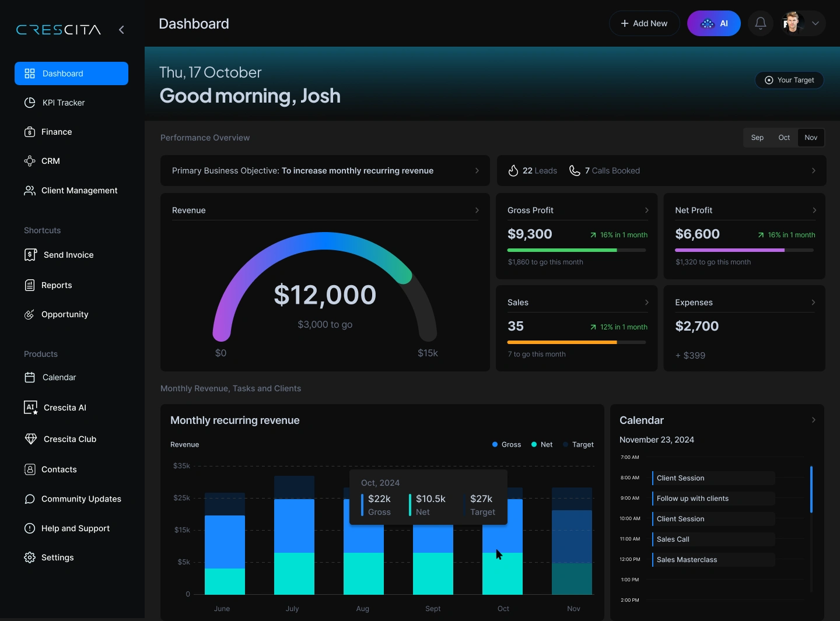
Task: Open Crescita AI from the sidebar
Action: (63, 408)
